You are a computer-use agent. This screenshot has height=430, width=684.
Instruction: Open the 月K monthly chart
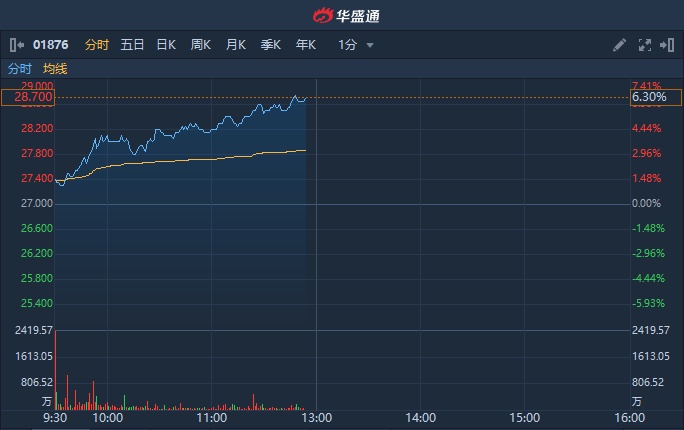pos(236,45)
